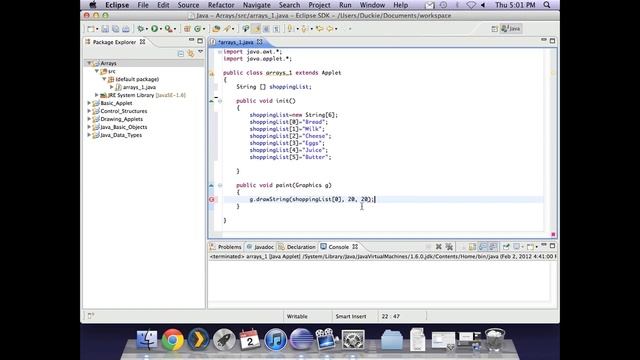
Task: Click Open Console icon in Console toolbar
Action: click(x=530, y=247)
